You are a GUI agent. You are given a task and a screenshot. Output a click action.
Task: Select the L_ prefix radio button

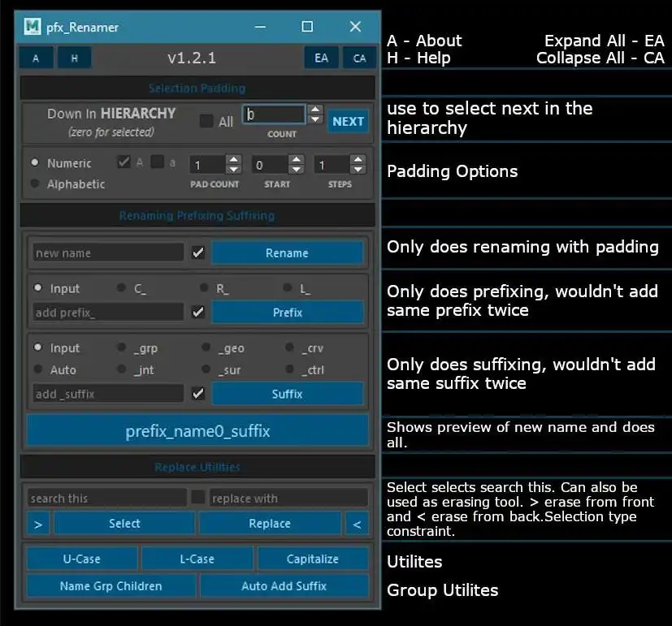(x=288, y=287)
